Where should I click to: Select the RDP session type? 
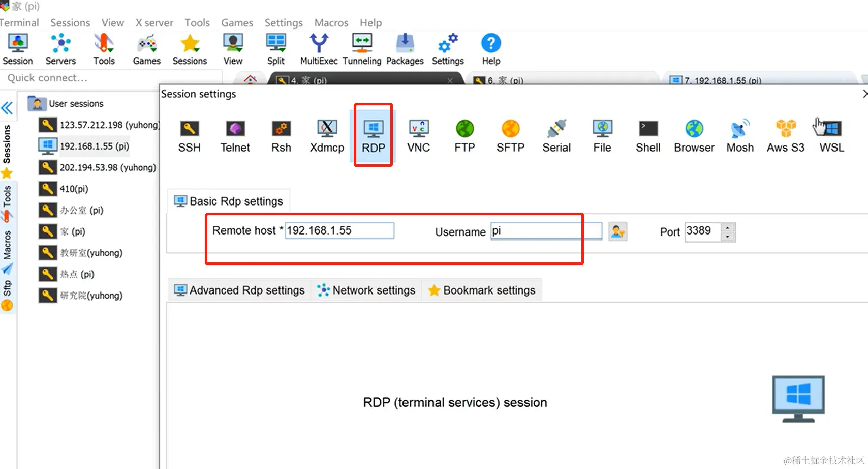tap(374, 136)
